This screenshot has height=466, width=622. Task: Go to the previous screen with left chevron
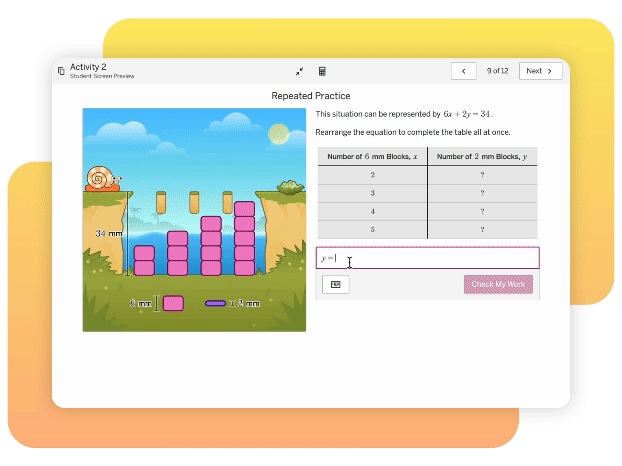(463, 71)
